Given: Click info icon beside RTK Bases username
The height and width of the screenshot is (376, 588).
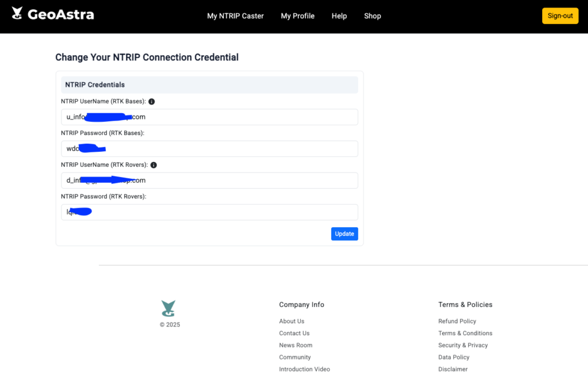Looking at the screenshot, I should point(152,102).
